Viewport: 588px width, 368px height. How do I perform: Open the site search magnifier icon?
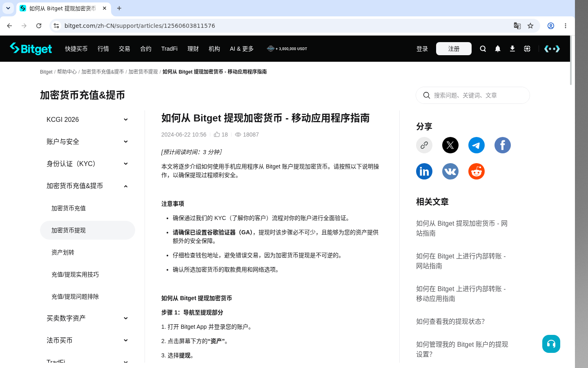[x=483, y=49]
